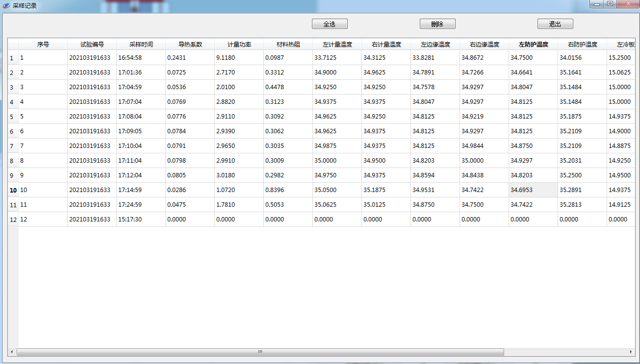This screenshot has width=640, height=364.
Task: Maximize the 采样记录 window
Action: tap(610, 4)
